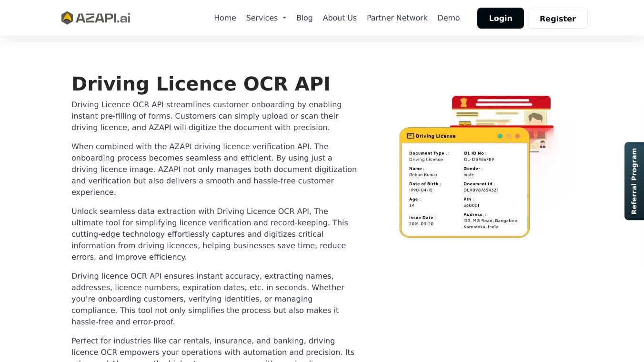Select the teal dot on the license card header

point(500,136)
